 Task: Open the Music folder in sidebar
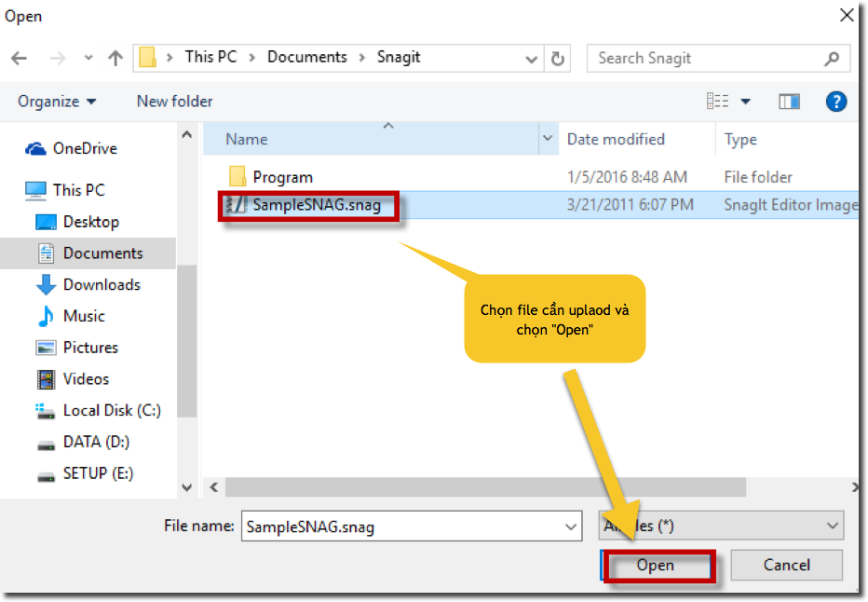click(83, 317)
